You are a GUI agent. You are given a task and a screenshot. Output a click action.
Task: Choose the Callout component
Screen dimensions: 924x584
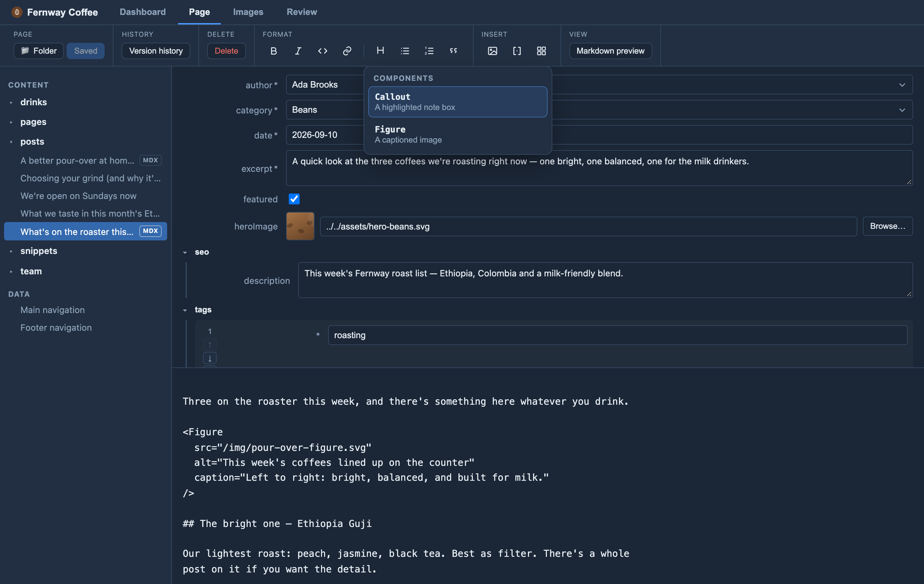point(458,102)
